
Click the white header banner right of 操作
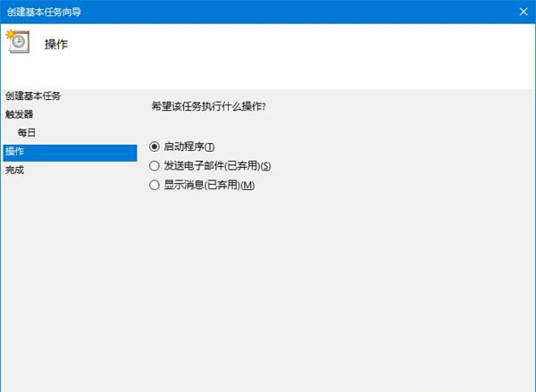[x=313, y=54]
